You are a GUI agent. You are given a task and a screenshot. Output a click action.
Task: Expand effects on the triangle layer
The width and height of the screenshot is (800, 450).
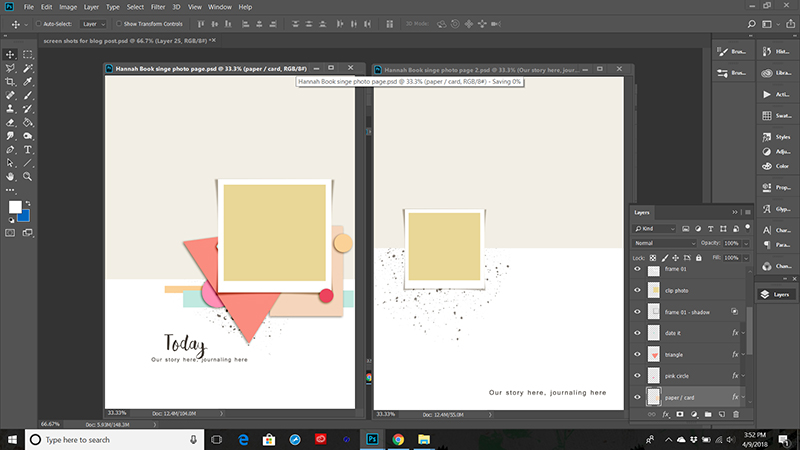click(x=743, y=355)
